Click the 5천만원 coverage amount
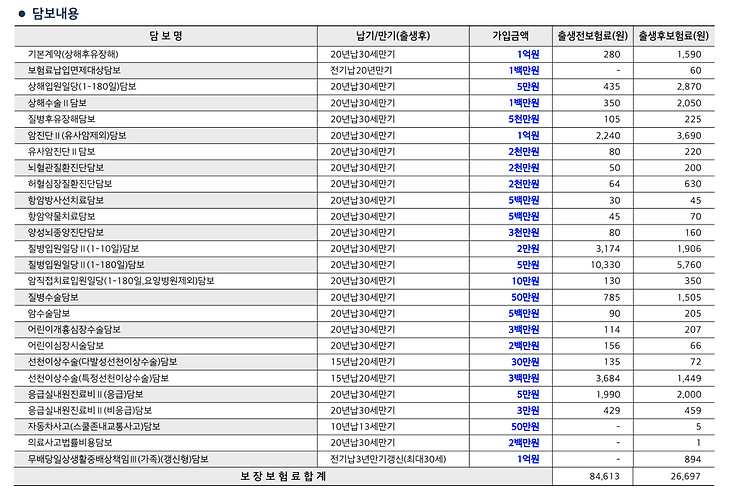The image size is (750, 488). 524,119
